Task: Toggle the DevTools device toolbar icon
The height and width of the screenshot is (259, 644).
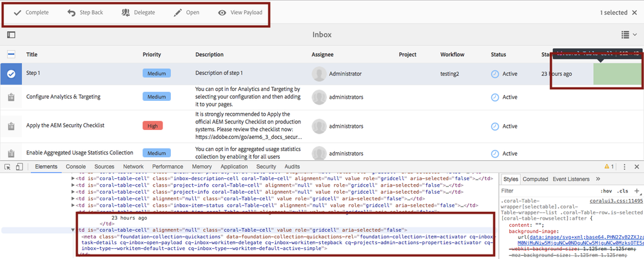Action: click(x=20, y=167)
